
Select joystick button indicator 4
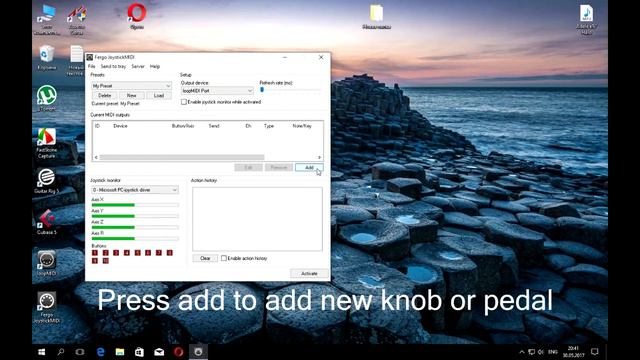(x=127, y=253)
